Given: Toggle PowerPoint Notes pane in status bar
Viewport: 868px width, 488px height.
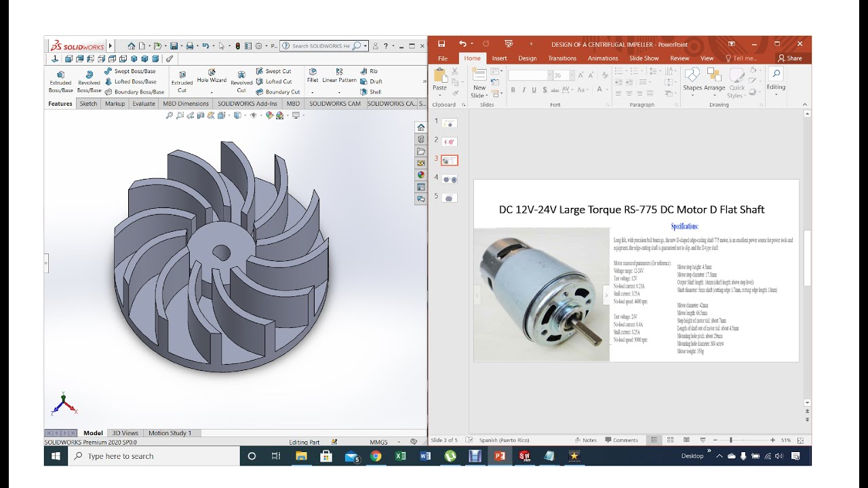Looking at the screenshot, I should (585, 440).
